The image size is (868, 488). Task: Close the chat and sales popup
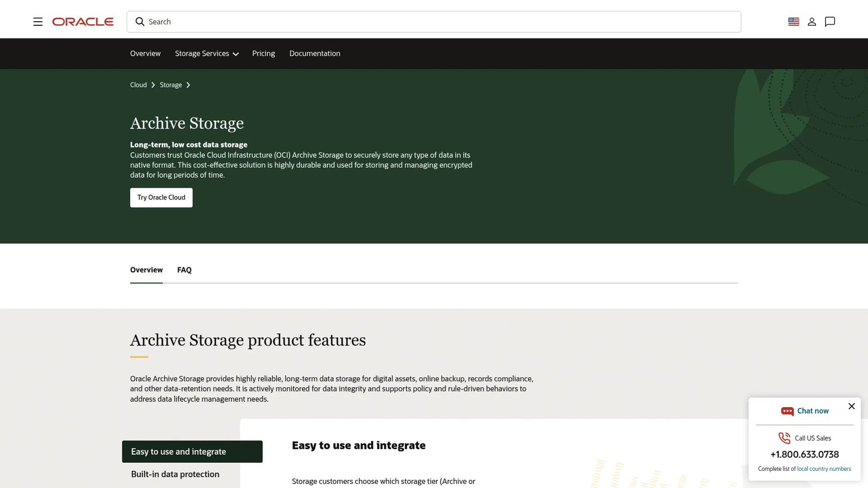click(851, 406)
